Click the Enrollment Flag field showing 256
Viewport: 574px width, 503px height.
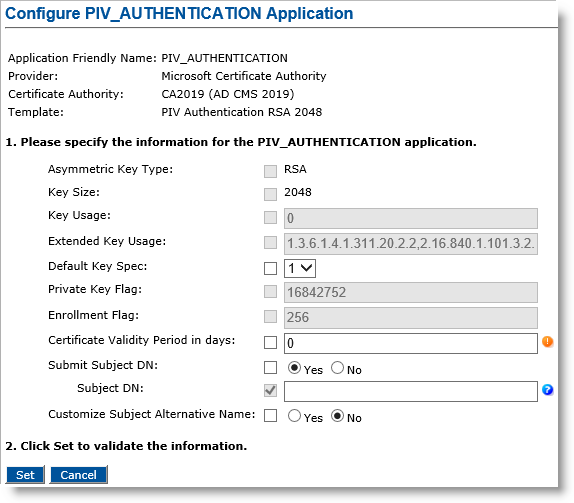[x=411, y=317]
